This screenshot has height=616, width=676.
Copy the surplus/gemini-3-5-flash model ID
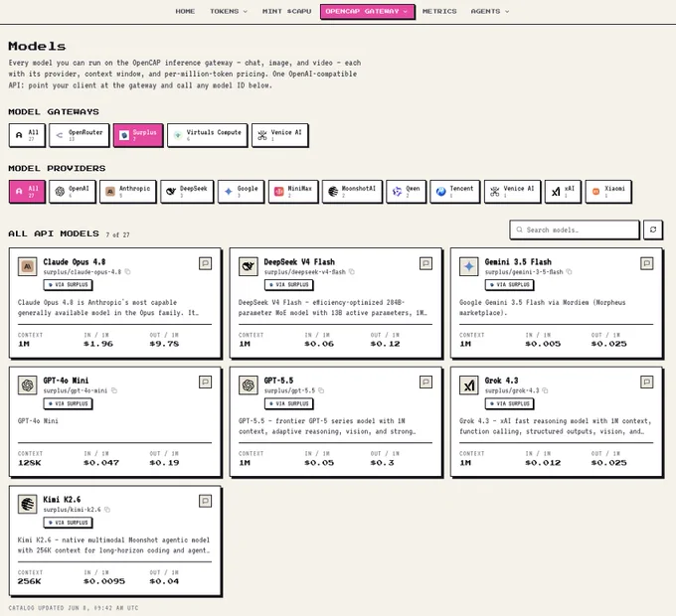click(569, 272)
